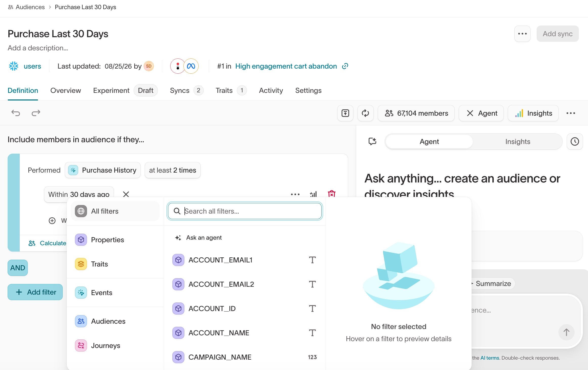Viewport: 588px width, 370px height.
Task: Click the undo arrow icon
Action: [x=16, y=113]
